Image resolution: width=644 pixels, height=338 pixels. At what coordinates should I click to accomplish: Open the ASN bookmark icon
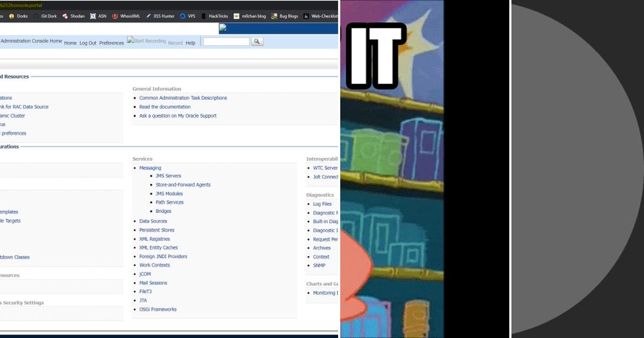pos(93,16)
